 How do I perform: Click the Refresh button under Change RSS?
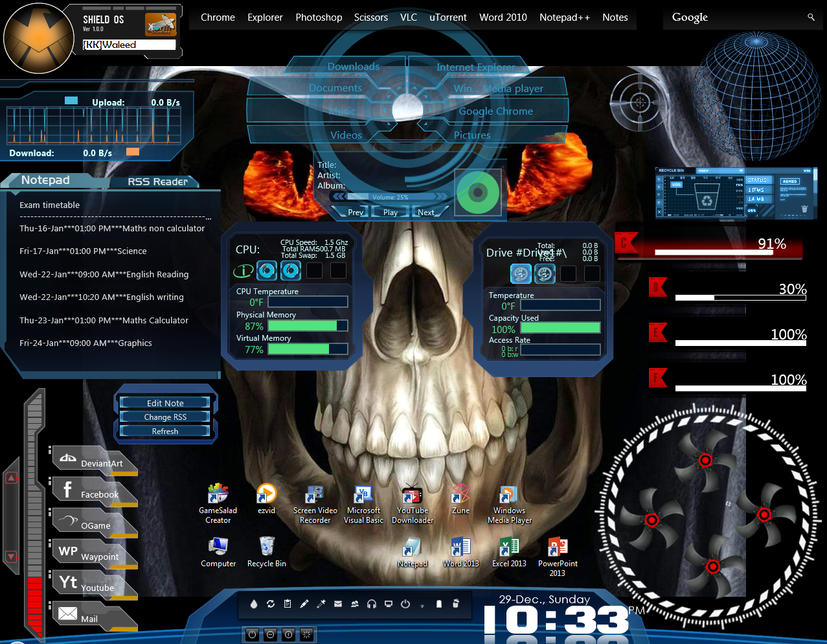(165, 431)
